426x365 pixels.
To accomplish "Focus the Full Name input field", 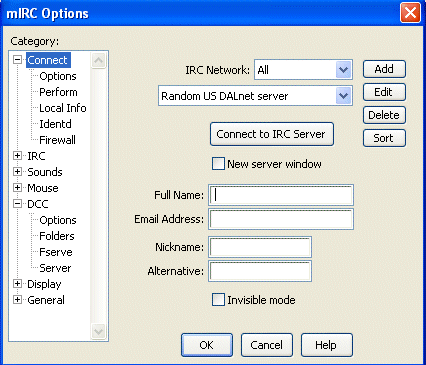I will 281,195.
